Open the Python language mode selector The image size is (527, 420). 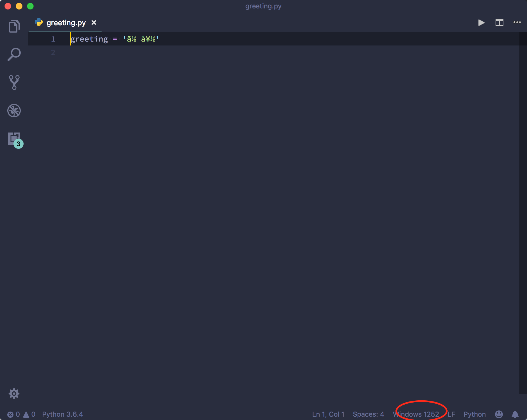[474, 414]
